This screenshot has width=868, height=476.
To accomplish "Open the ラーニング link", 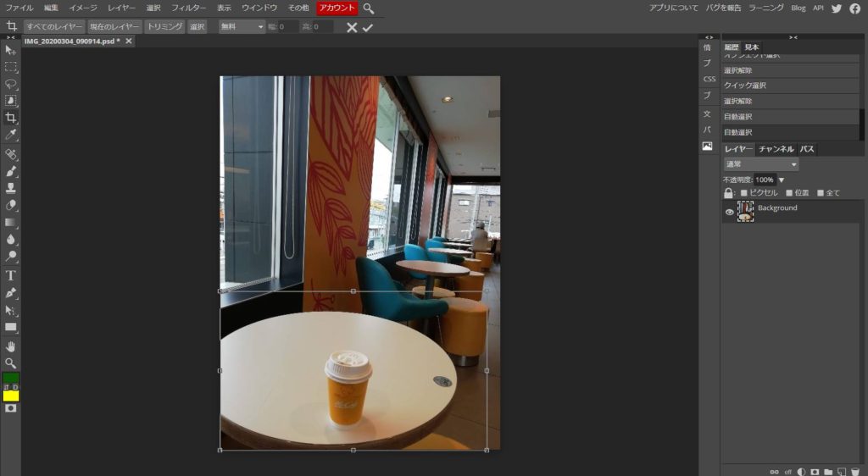I will [766, 8].
